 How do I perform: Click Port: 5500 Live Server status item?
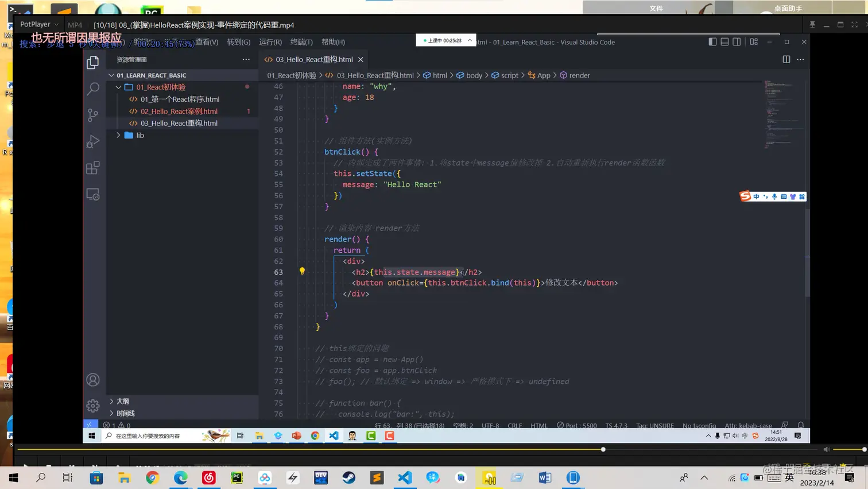click(x=577, y=425)
